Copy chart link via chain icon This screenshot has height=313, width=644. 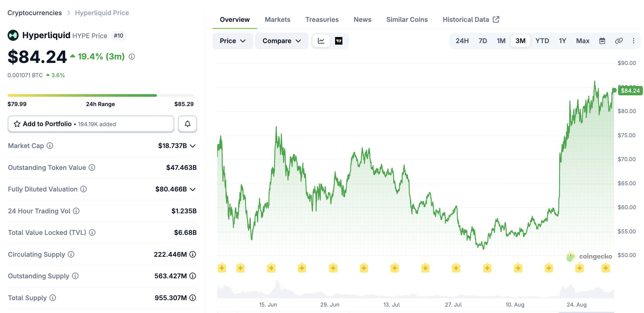tap(619, 41)
